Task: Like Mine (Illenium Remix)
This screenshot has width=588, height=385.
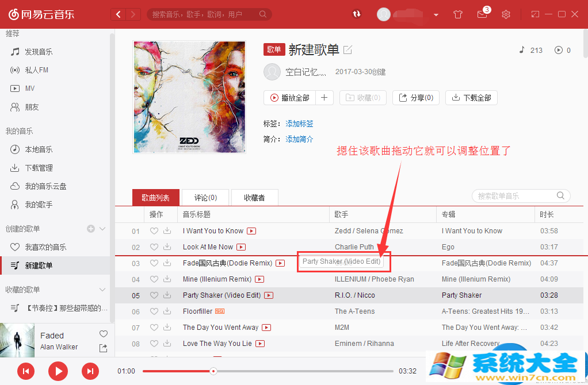Action: 154,279
